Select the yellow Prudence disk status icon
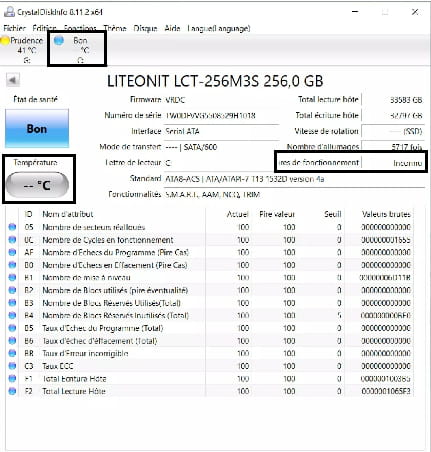This screenshot has height=452, width=431. [5, 41]
